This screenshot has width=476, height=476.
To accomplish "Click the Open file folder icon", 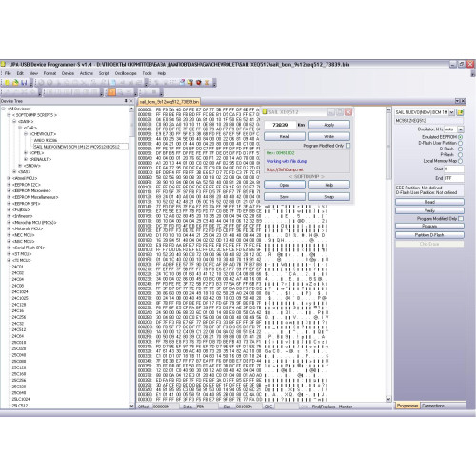I will click(x=15, y=83).
